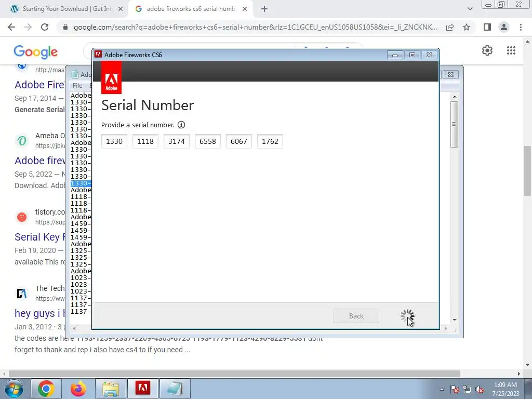This screenshot has height=399, width=532.
Task: Open Chrome three-dot menu
Action: (521, 27)
